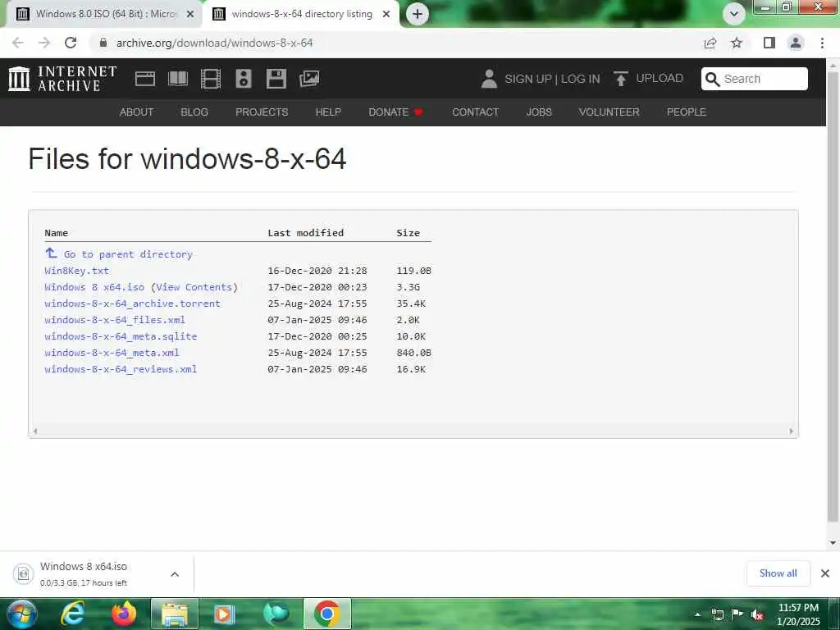Open windows-8-x-64_files.xml link
The width and height of the screenshot is (840, 630).
coord(115,320)
